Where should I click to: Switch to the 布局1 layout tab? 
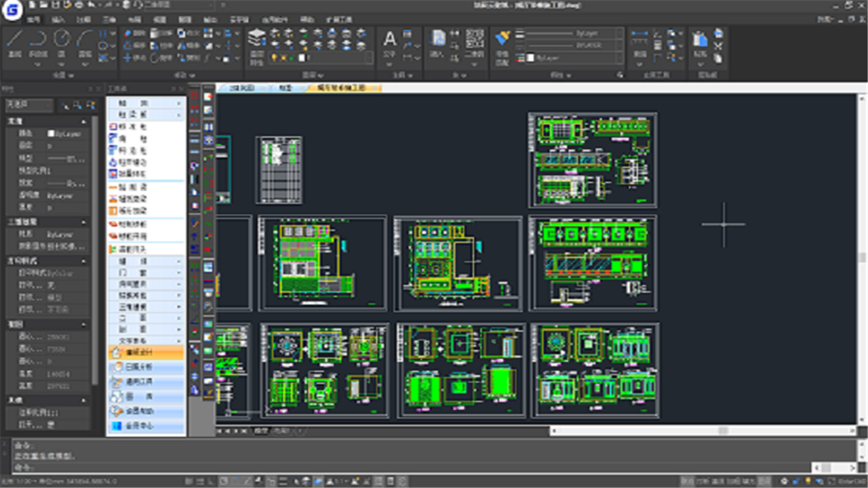(x=281, y=430)
